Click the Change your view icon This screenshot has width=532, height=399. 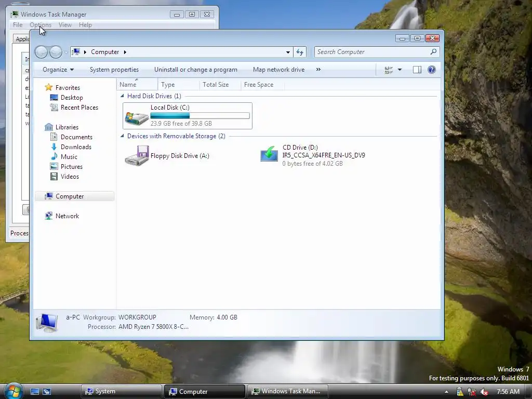tap(389, 70)
